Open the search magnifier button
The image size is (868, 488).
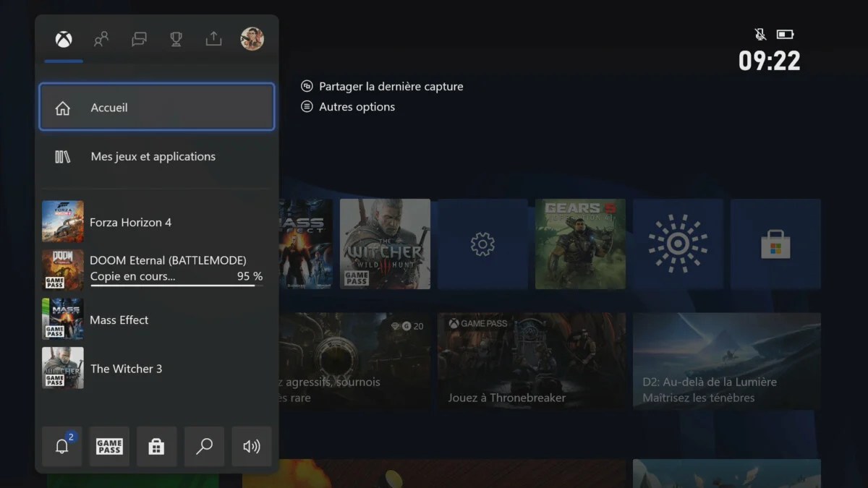tap(204, 446)
